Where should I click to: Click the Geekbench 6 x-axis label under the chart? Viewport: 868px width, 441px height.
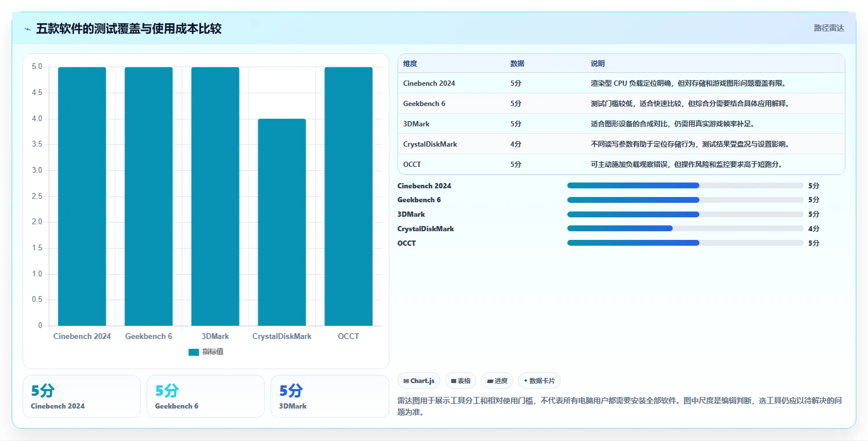click(148, 337)
